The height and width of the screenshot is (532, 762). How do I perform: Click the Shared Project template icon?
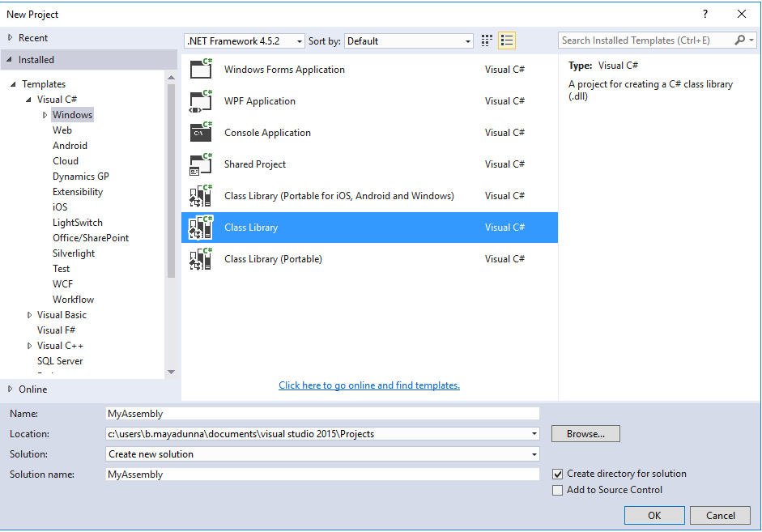coord(201,164)
